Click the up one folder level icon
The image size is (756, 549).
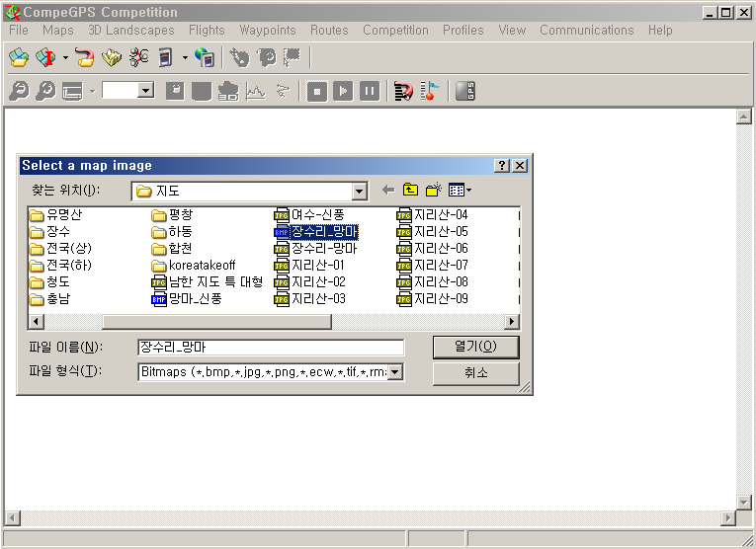click(x=410, y=190)
